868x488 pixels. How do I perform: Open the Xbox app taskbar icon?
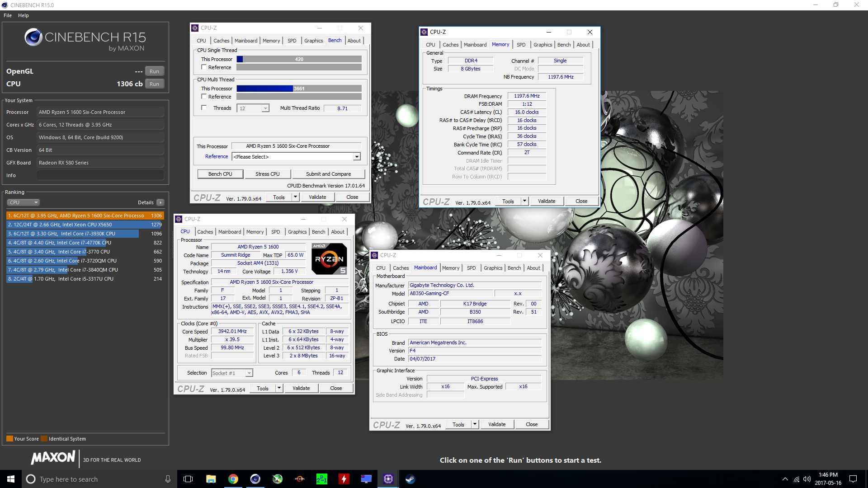tap(278, 479)
